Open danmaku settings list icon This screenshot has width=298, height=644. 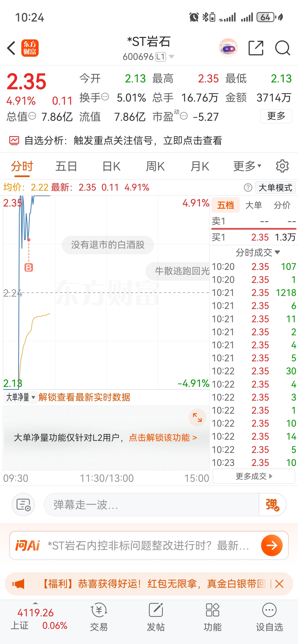(x=23, y=505)
